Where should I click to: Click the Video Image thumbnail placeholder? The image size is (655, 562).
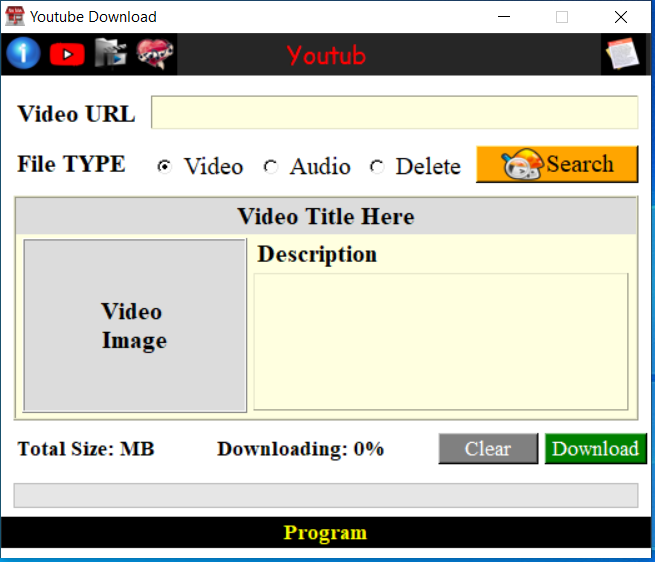click(135, 326)
